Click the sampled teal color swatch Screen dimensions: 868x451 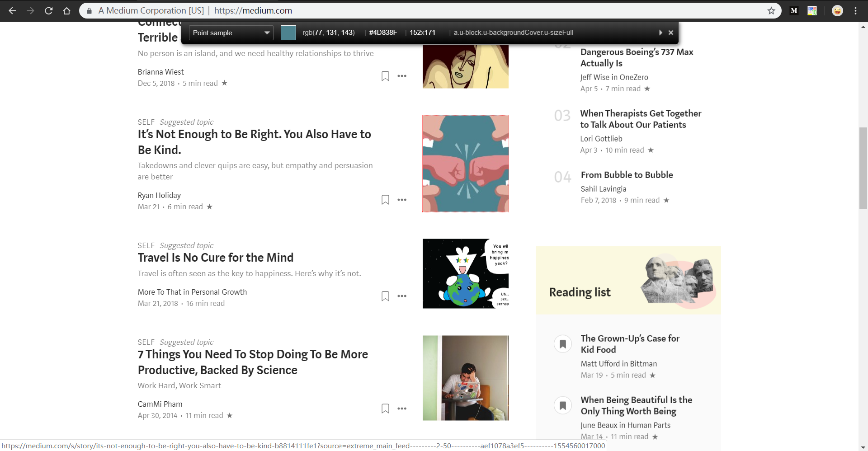pyautogui.click(x=288, y=33)
